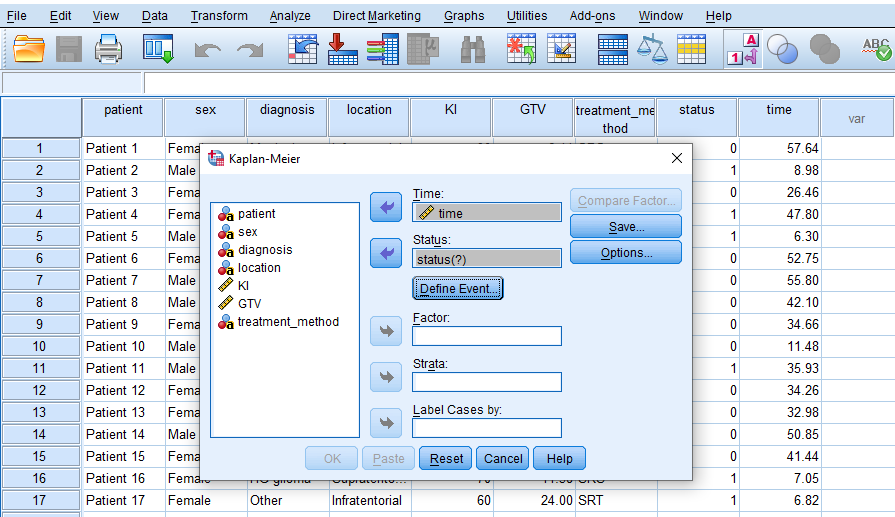
Task: Toggle value labels icon
Action: click(x=743, y=49)
